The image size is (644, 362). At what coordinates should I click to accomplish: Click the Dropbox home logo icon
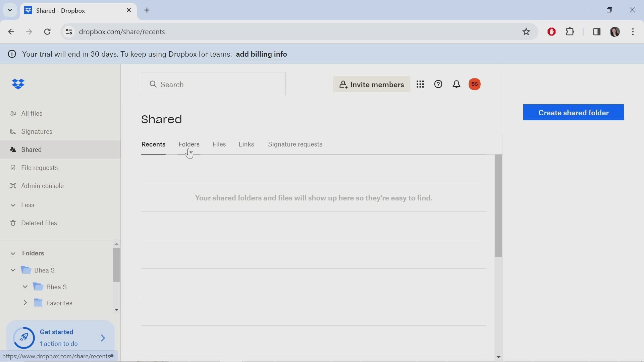click(x=18, y=84)
